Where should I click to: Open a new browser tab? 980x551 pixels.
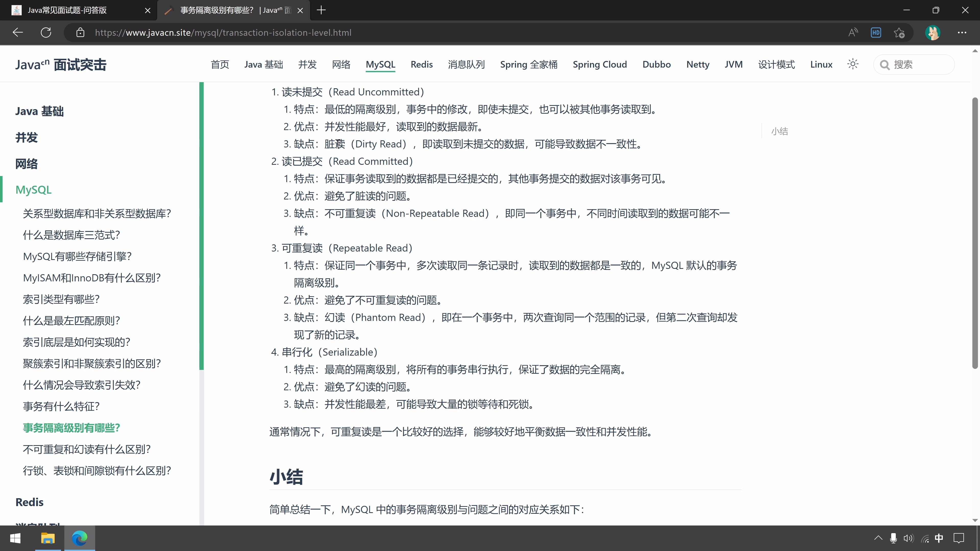pos(321,10)
